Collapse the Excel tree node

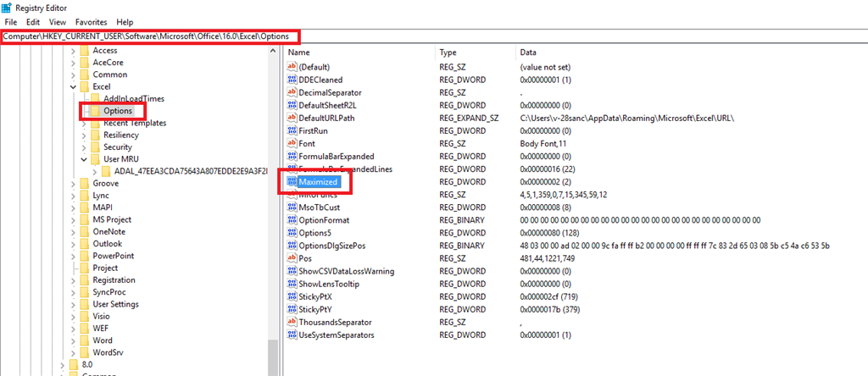[73, 87]
